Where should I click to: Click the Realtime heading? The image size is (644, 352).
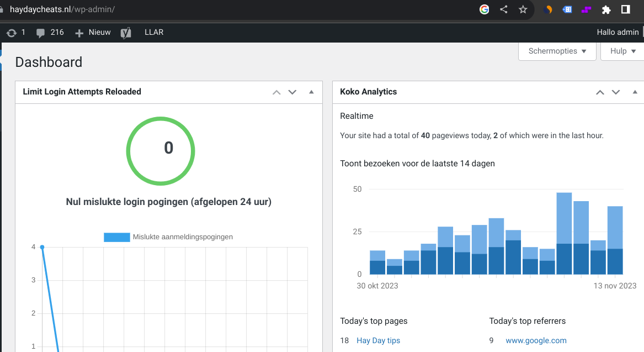[x=356, y=116]
